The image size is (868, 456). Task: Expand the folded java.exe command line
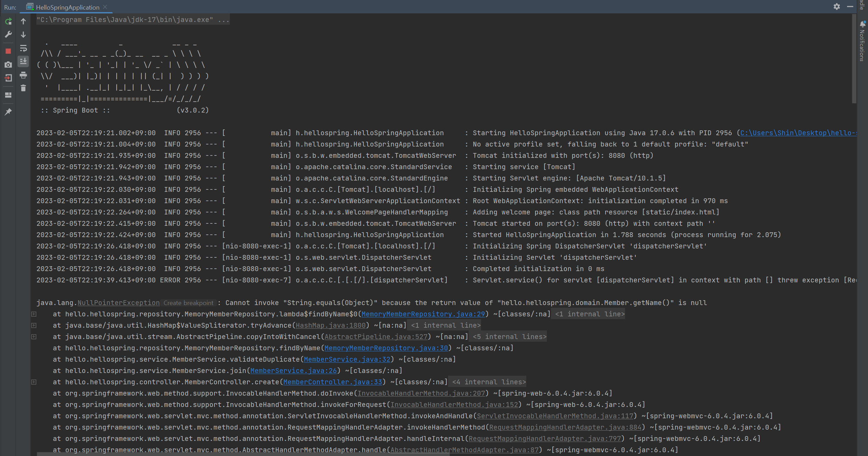tap(133, 20)
